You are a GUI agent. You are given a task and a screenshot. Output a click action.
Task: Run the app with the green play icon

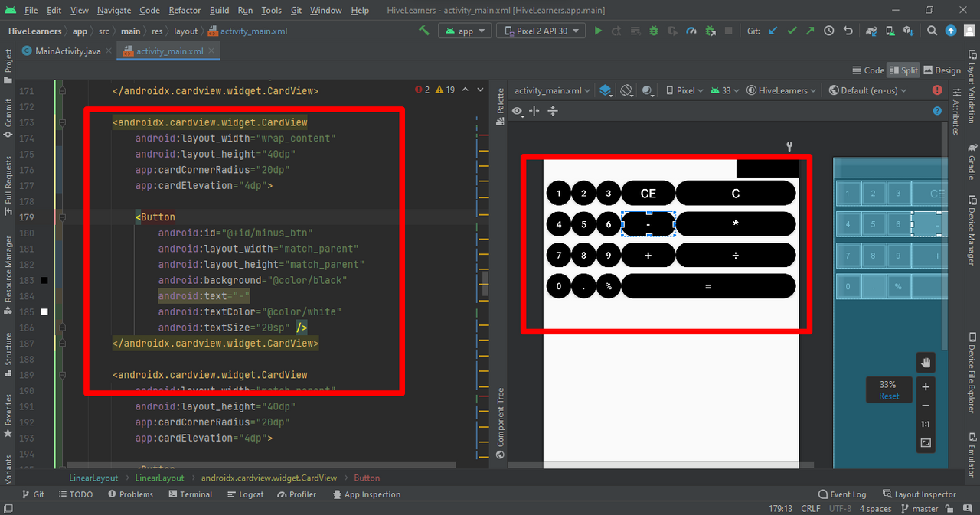(x=598, y=31)
